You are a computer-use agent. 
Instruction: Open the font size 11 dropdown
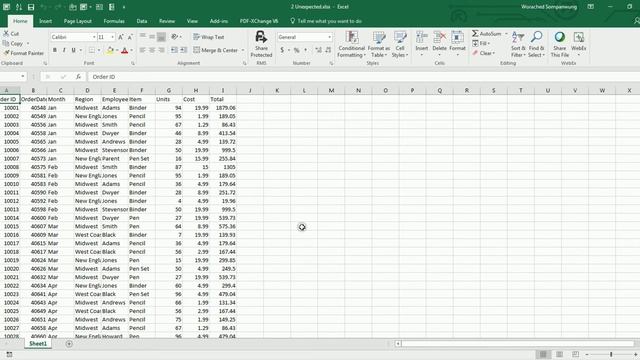113,37
